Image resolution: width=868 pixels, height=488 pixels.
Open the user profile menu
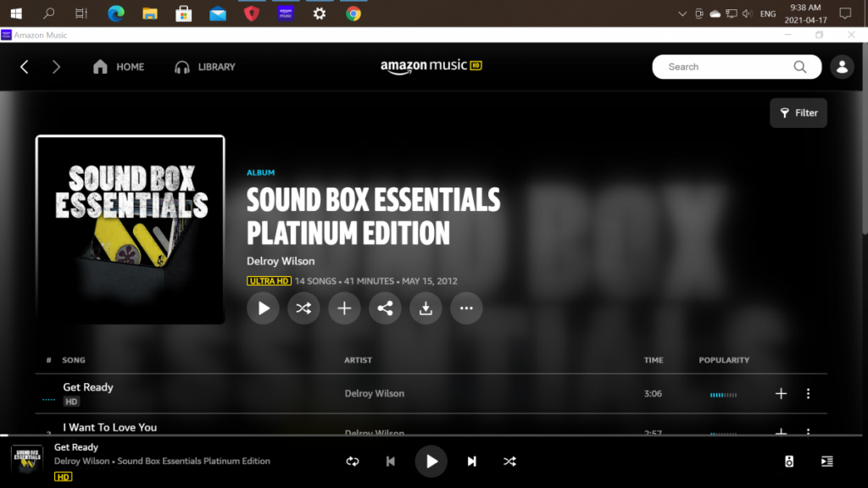click(842, 67)
